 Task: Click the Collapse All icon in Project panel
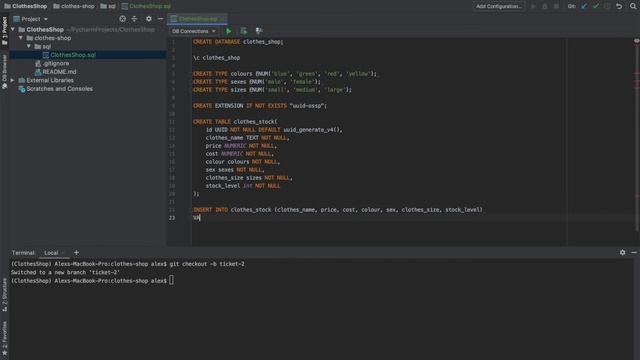pyautogui.click(x=134, y=19)
